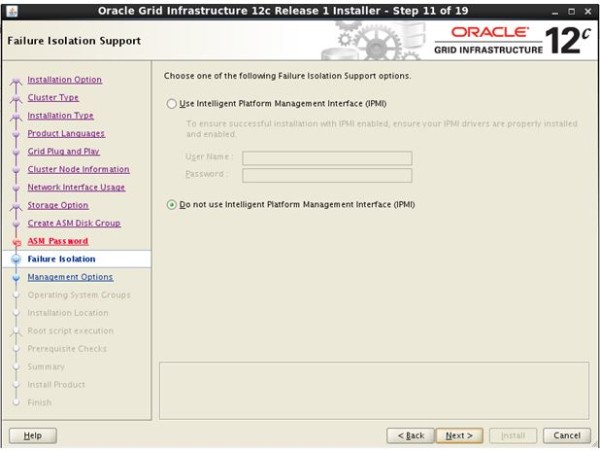Go to Cluster Type step
Viewport: 600px width, 450px height.
coord(53,98)
